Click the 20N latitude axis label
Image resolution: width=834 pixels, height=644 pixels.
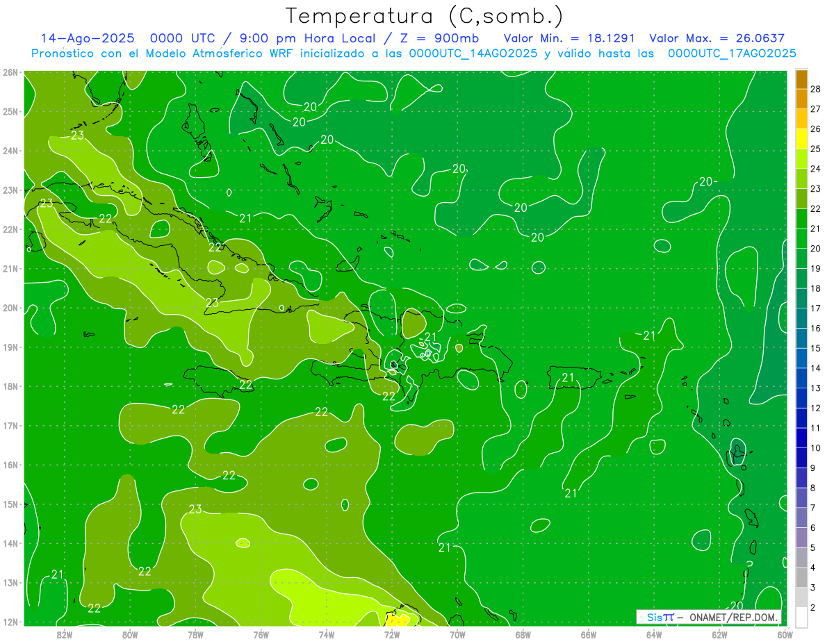pyautogui.click(x=10, y=308)
